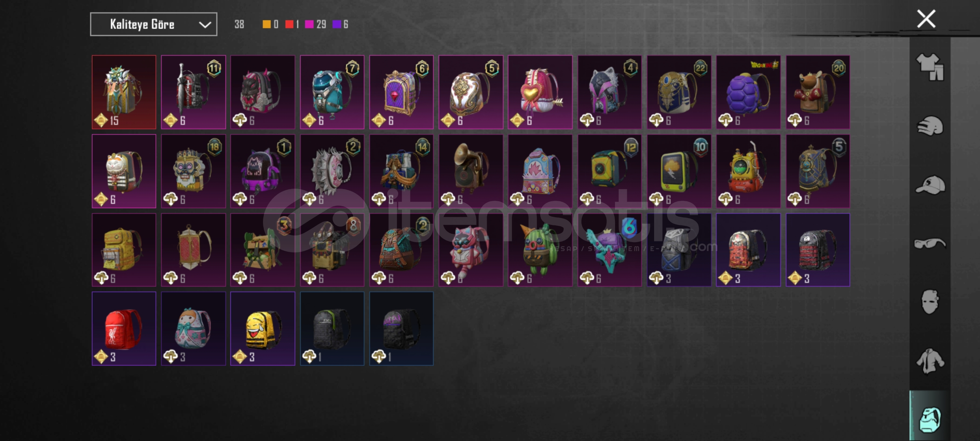Screen dimensions: 980x441
Task: Open the face mask category
Action: pyautogui.click(x=930, y=302)
